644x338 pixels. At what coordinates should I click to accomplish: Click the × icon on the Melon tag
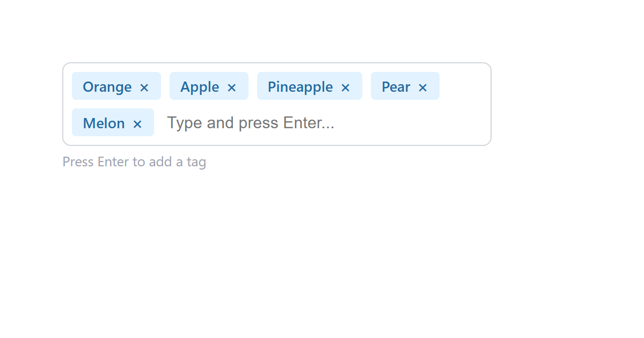[x=137, y=122]
